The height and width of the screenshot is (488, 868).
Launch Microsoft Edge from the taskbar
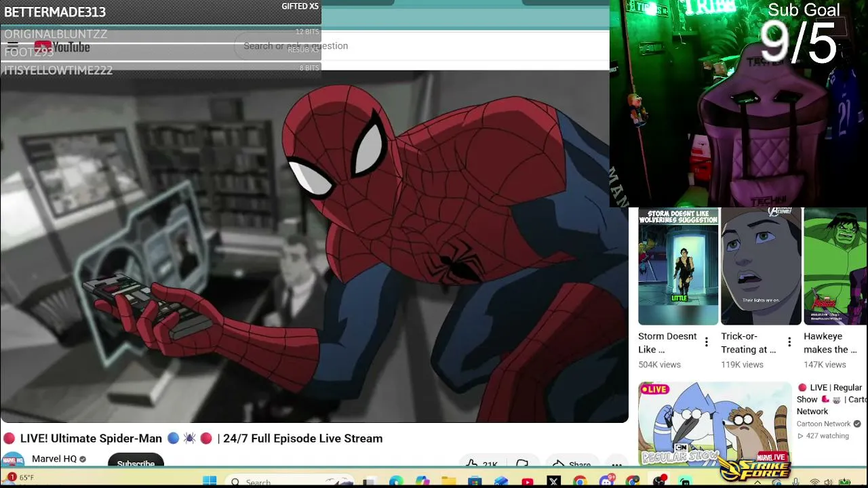point(396,482)
